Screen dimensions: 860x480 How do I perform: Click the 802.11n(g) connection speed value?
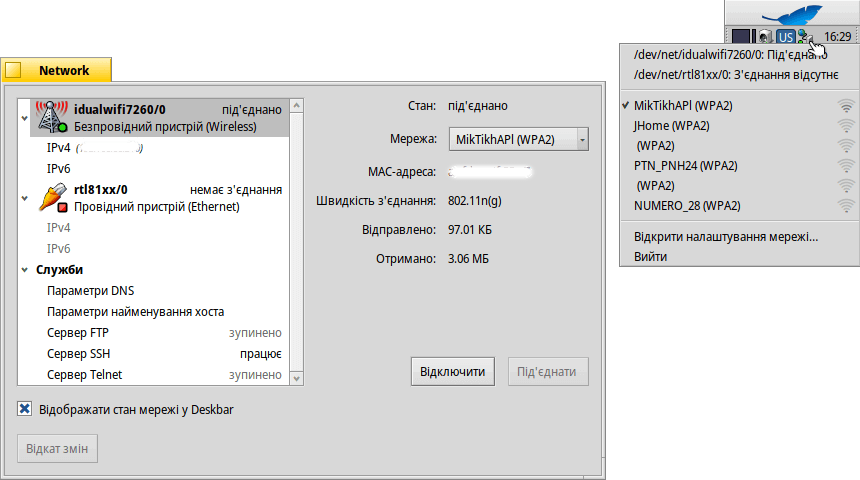pos(474,201)
